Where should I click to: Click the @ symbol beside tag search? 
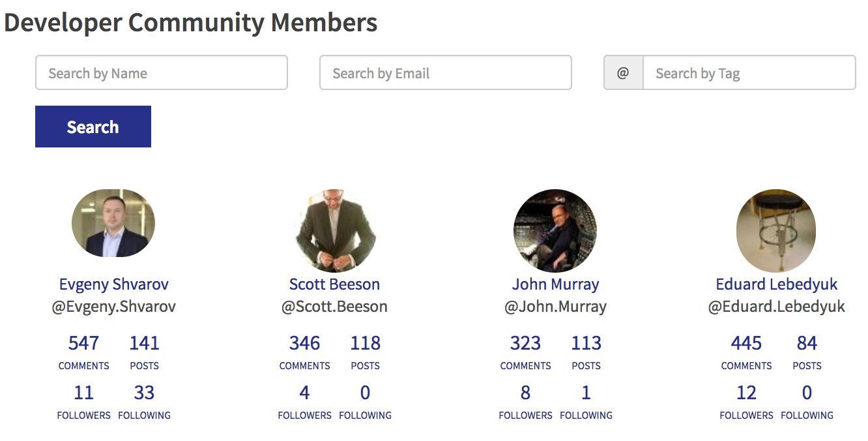click(623, 72)
